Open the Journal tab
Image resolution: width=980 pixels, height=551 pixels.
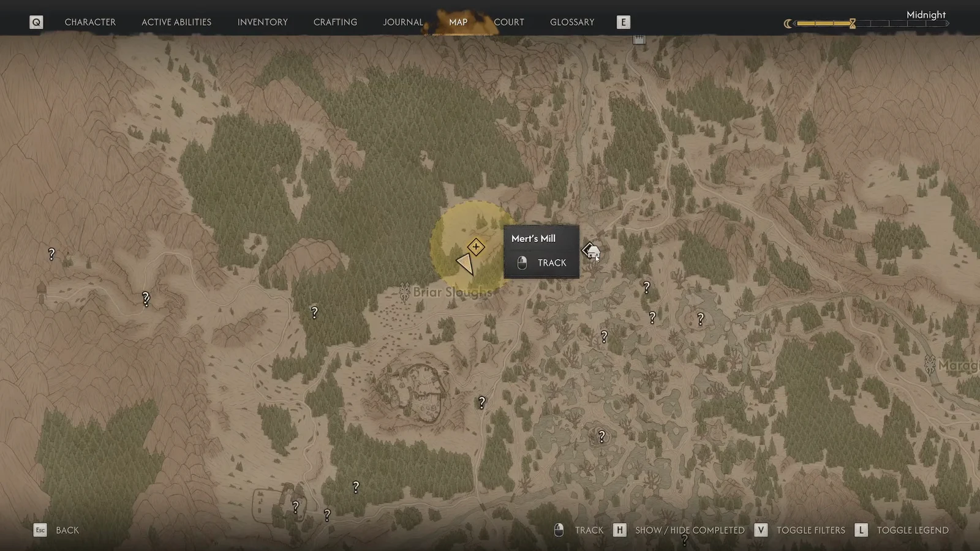[x=403, y=22]
